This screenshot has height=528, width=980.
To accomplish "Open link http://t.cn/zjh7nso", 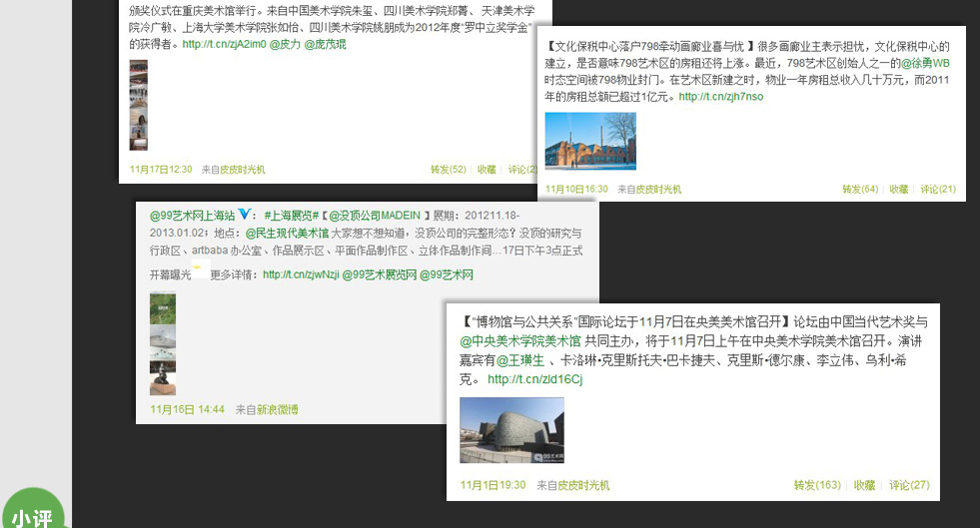I will pyautogui.click(x=720, y=97).
